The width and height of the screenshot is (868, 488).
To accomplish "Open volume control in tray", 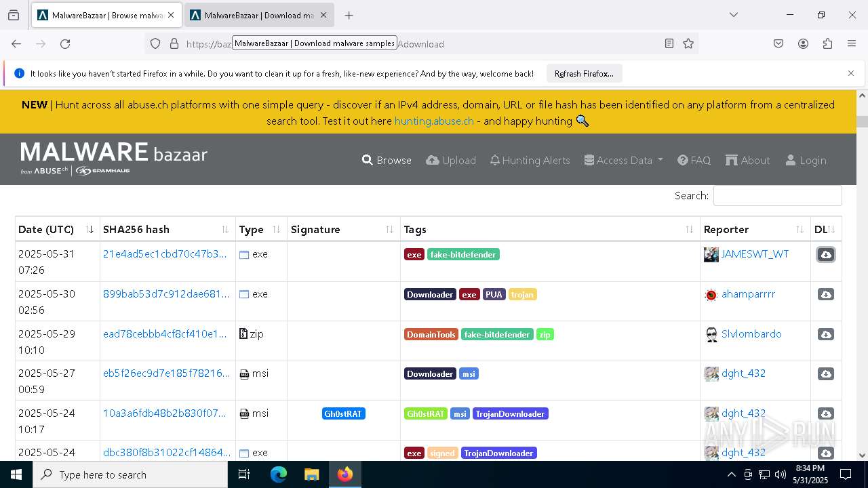I will pyautogui.click(x=780, y=474).
